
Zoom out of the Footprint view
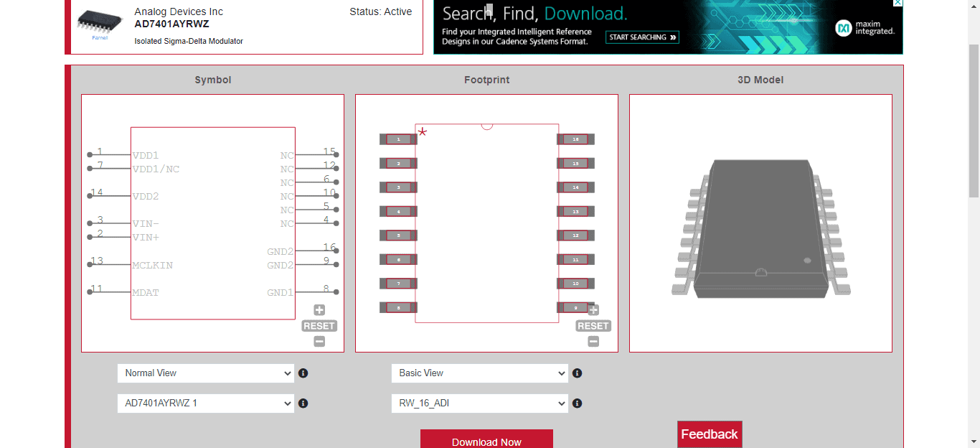point(593,342)
